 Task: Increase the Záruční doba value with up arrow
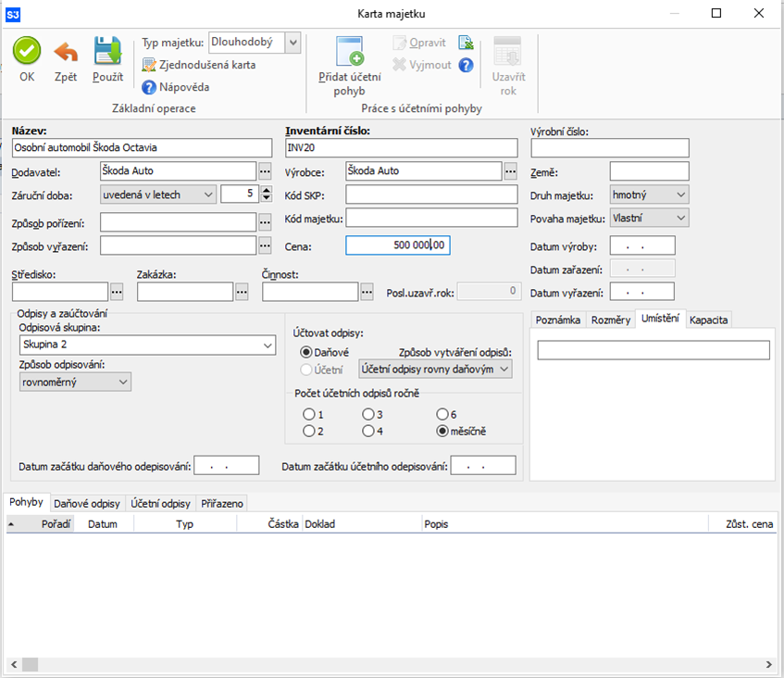click(x=267, y=190)
